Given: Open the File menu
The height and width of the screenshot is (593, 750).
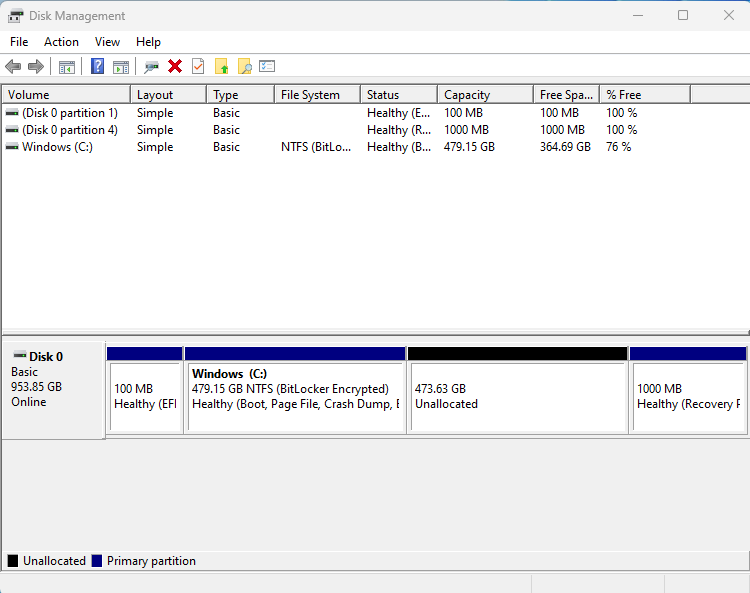Looking at the screenshot, I should tap(19, 42).
